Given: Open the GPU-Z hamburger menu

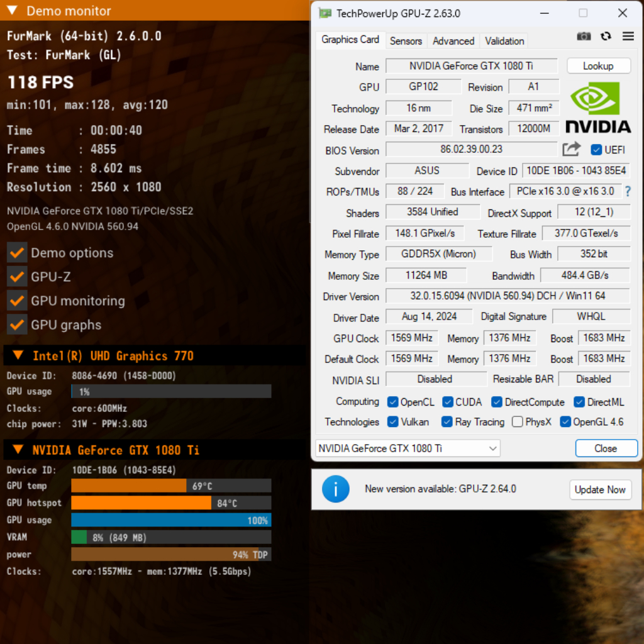Looking at the screenshot, I should tap(628, 36).
